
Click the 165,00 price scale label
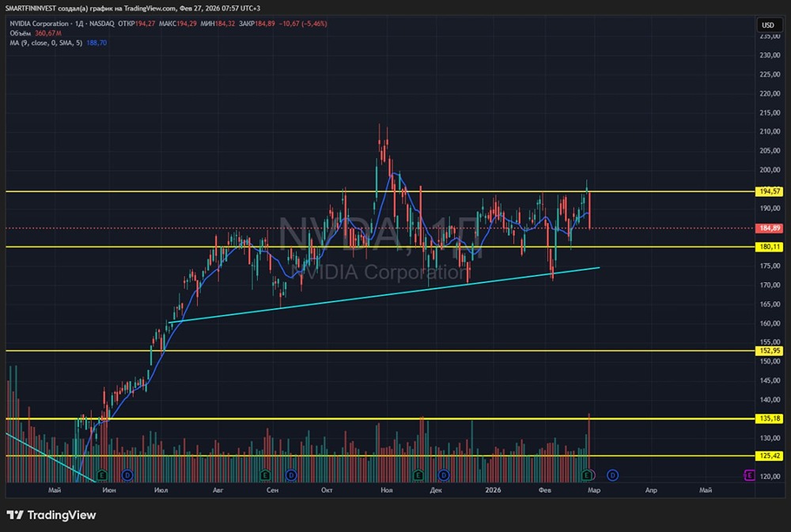pos(770,304)
